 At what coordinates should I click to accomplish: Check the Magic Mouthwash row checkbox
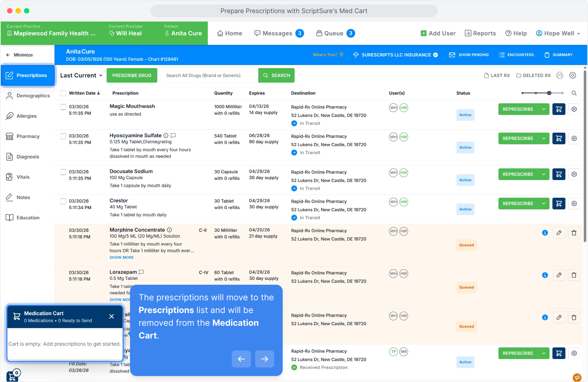pyautogui.click(x=63, y=107)
